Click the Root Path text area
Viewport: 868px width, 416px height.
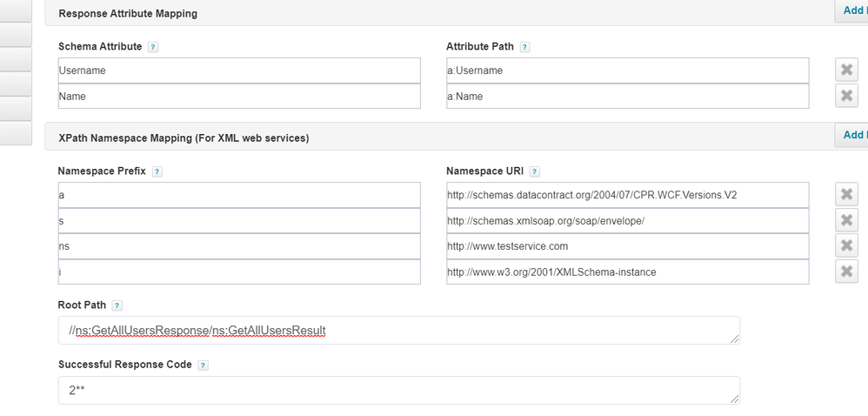399,331
